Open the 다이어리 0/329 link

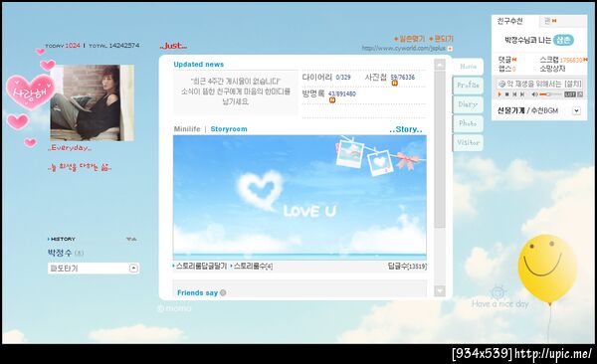tap(326, 78)
